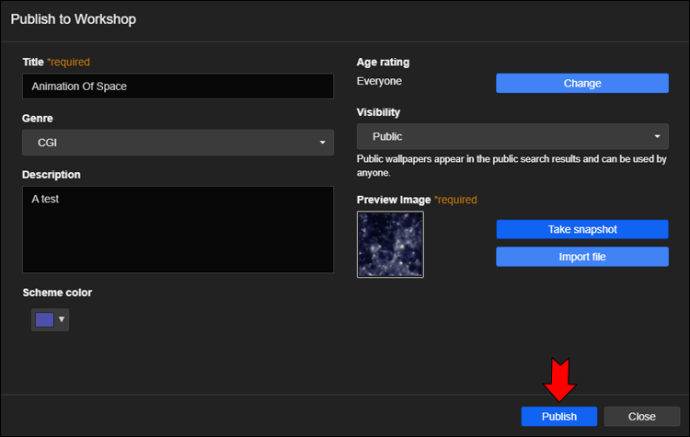
Task: Expand the Visibility dropdown set to Public
Action: pos(513,136)
